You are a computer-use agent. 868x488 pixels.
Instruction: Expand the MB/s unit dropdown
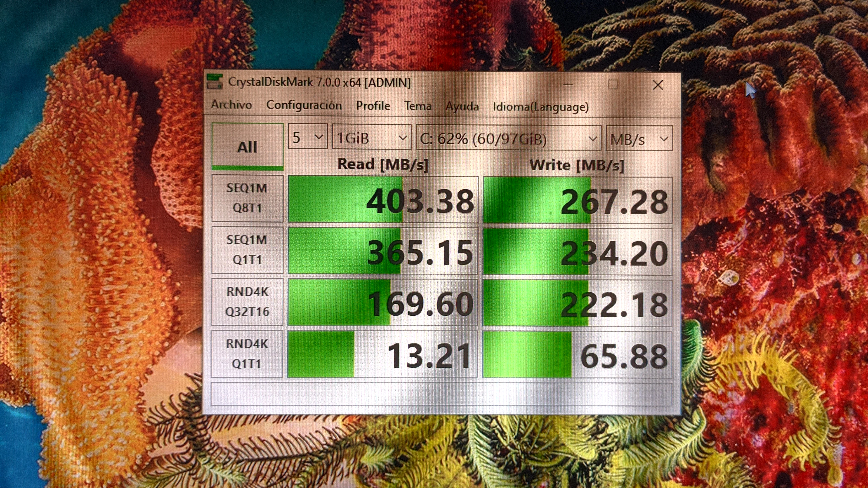coord(639,138)
